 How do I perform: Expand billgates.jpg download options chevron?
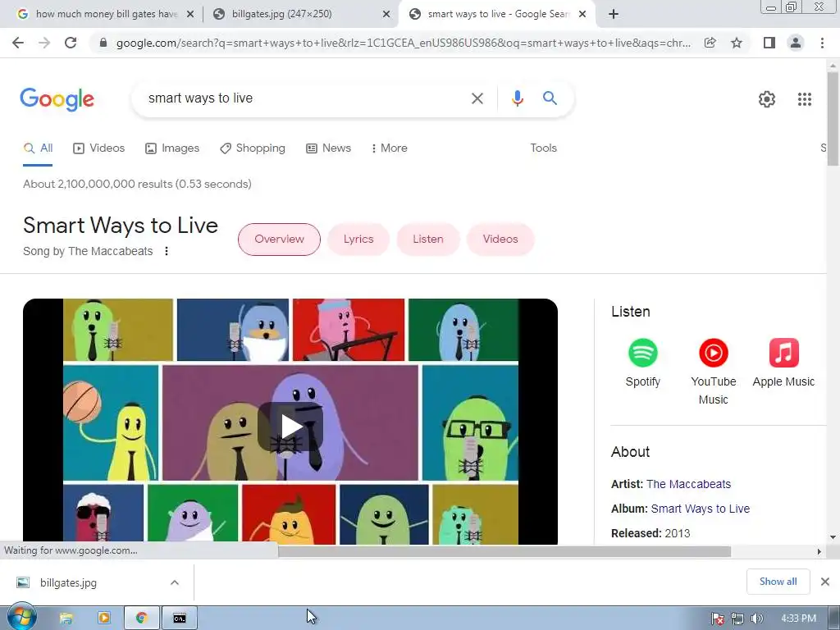tap(174, 582)
